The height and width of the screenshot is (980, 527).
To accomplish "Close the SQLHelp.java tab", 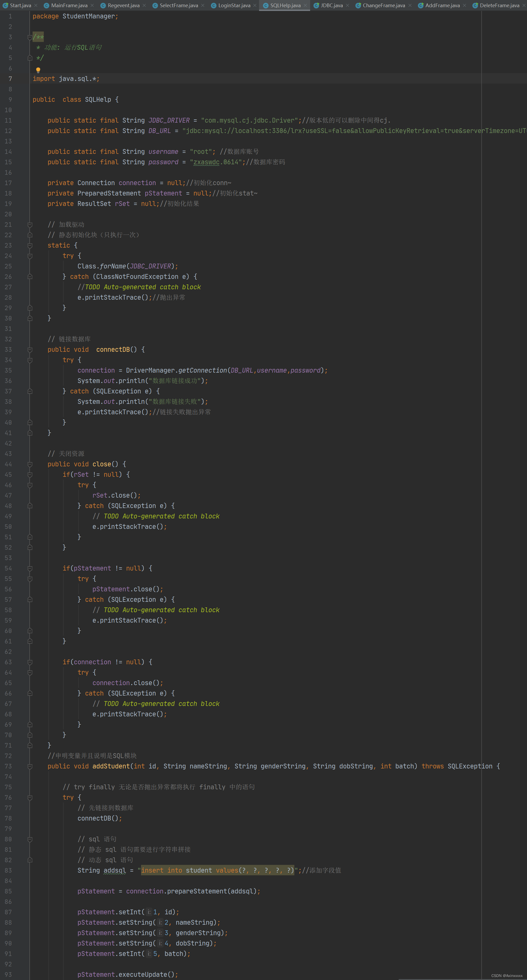I will point(305,5).
